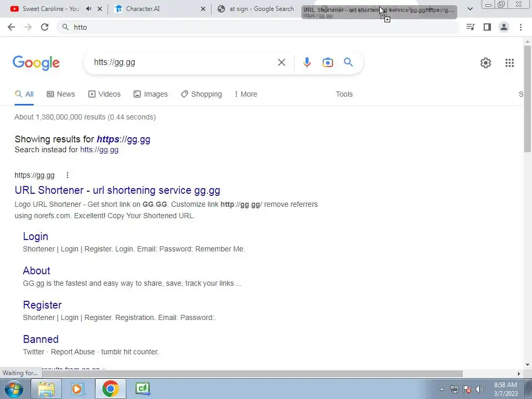The height and width of the screenshot is (399, 532).
Task: Toggle the Chrome side panel icon
Action: pos(487,27)
